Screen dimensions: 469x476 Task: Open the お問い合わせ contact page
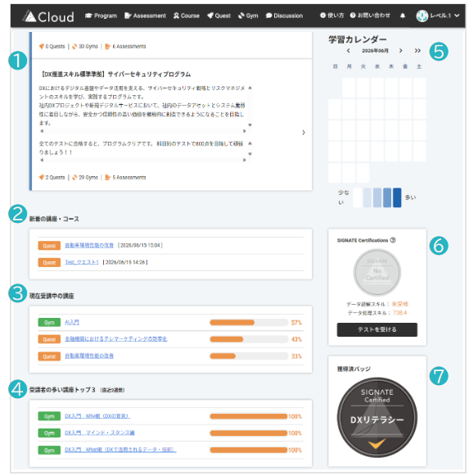click(x=370, y=16)
